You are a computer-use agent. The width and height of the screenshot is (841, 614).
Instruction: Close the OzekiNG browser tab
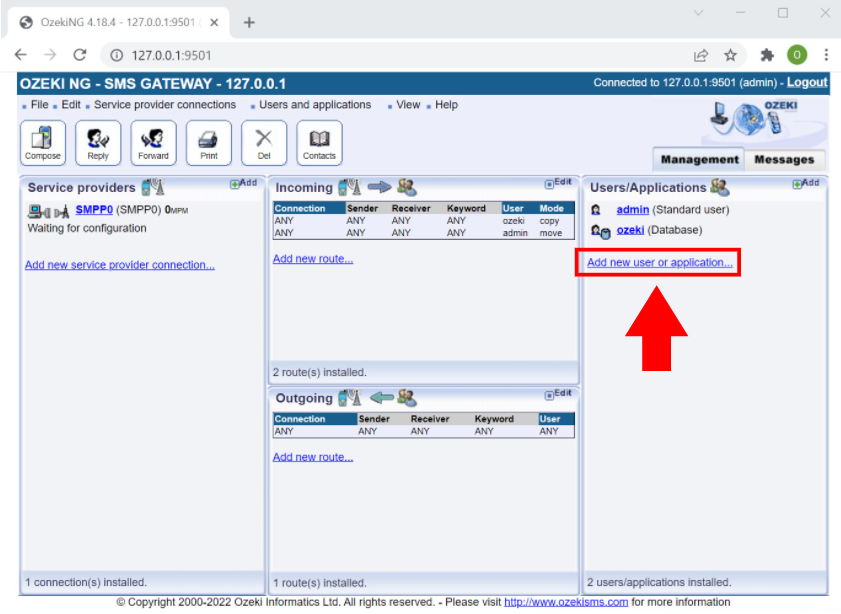[x=214, y=23]
